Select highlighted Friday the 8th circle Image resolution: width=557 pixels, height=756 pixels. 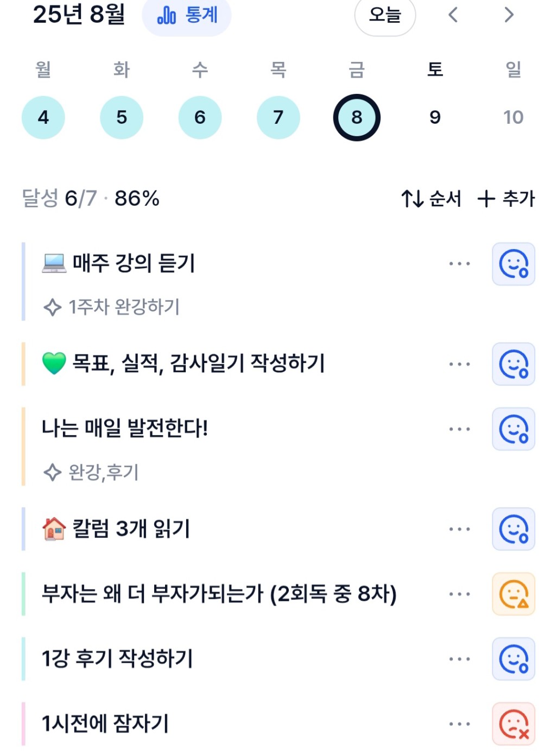point(357,117)
